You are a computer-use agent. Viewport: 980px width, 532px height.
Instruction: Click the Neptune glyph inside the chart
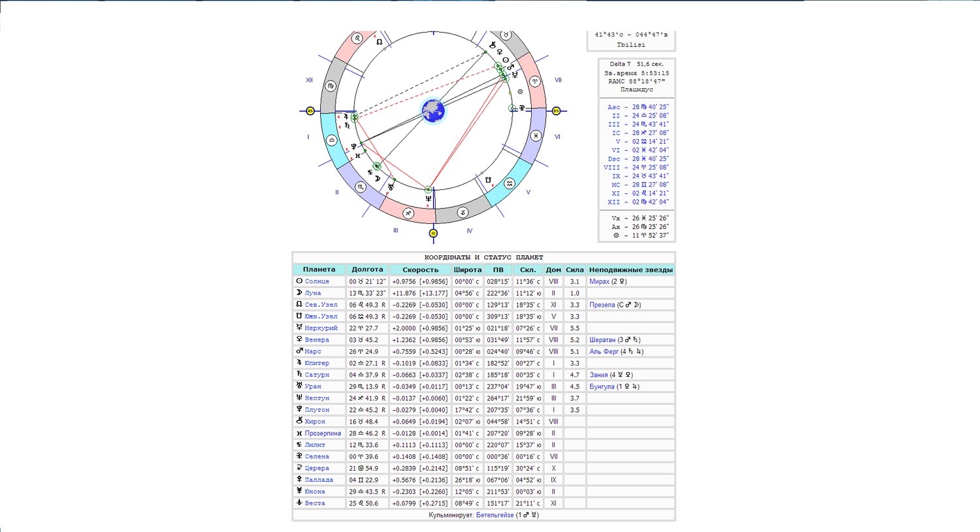click(x=429, y=198)
